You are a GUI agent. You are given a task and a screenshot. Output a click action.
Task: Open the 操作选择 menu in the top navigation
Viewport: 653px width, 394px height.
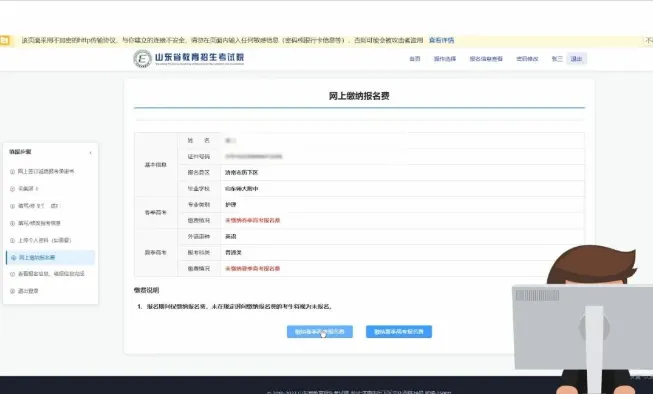445,59
